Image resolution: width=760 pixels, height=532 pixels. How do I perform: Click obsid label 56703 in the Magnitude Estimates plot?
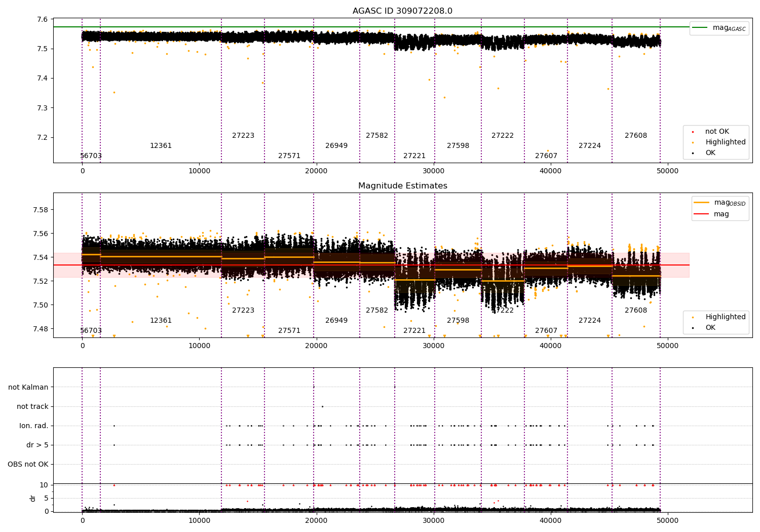coord(91,330)
